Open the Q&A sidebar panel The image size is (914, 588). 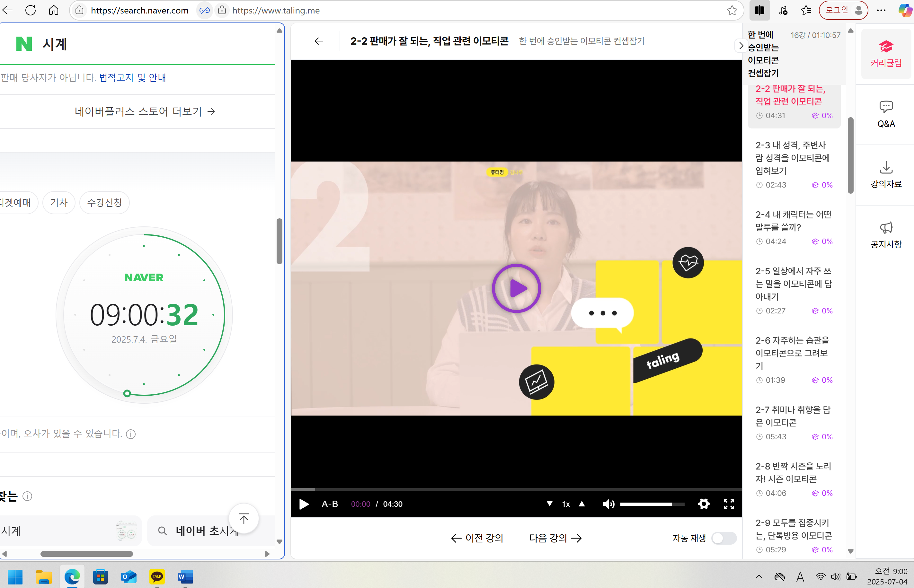tap(886, 114)
